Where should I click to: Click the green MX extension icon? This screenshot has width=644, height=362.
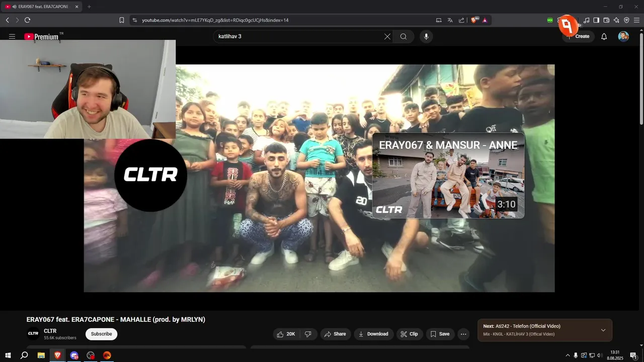[x=550, y=20]
